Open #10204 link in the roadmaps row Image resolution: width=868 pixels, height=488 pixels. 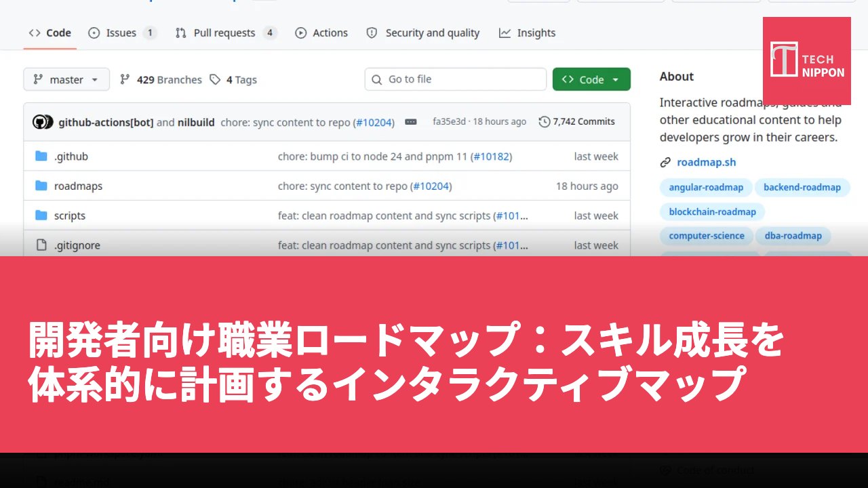tap(431, 186)
